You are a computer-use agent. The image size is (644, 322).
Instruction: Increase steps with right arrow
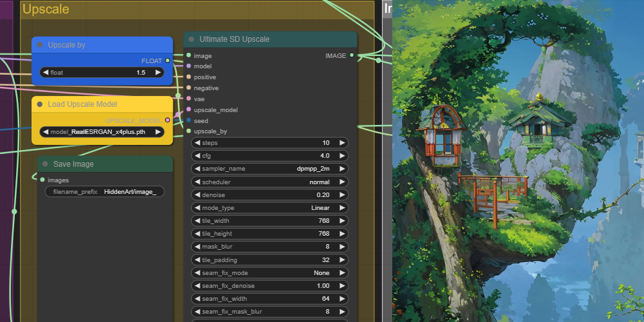[342, 143]
